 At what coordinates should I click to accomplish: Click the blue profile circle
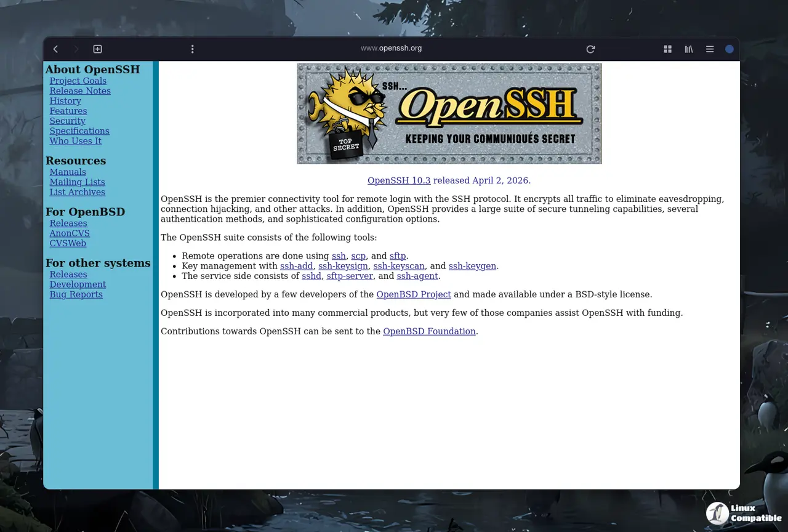[730, 49]
